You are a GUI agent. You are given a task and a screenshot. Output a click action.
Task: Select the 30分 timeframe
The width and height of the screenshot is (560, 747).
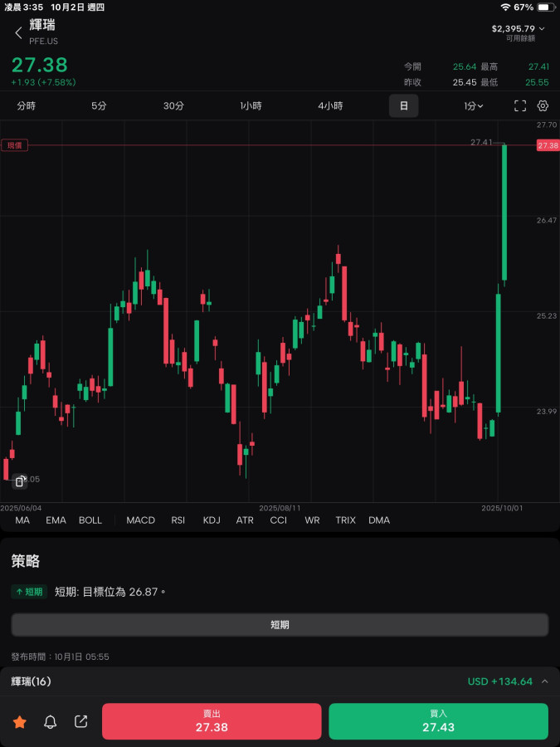pos(173,106)
